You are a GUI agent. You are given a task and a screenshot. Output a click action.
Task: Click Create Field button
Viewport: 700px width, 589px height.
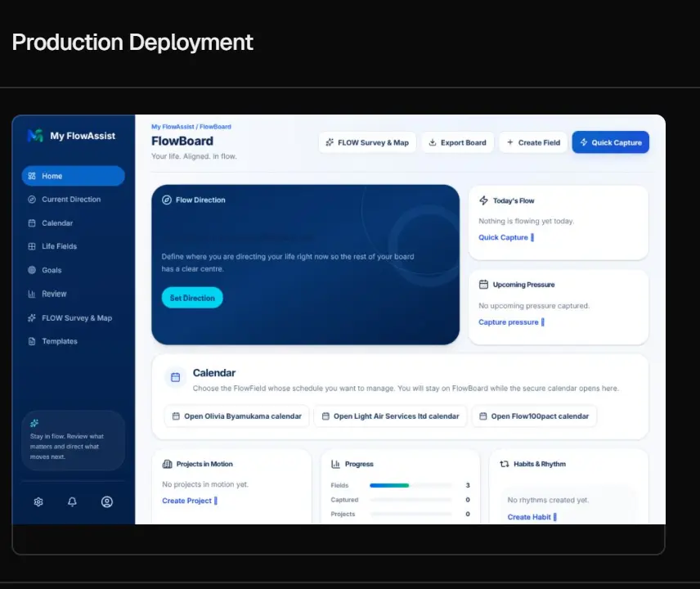(533, 142)
